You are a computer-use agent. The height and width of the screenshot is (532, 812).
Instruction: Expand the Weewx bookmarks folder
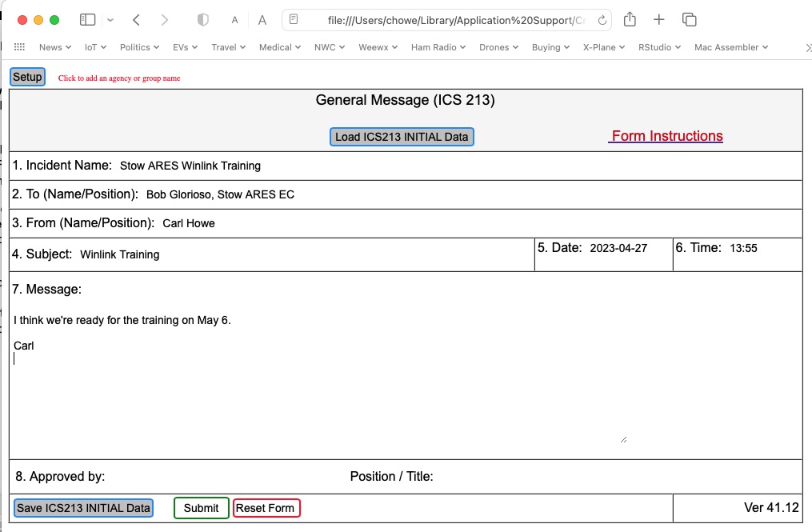click(378, 47)
